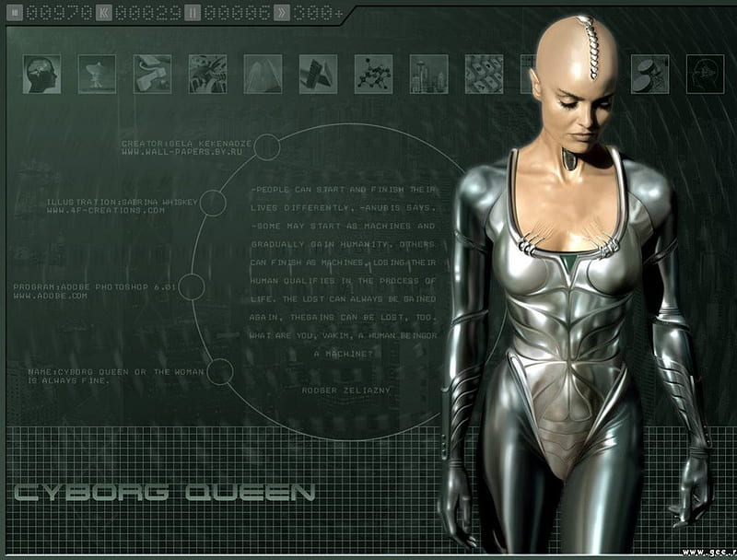
Task: Click the 'CAN FINISH AS MACHINES, LOSING THEIR' line
Action: (x=343, y=262)
